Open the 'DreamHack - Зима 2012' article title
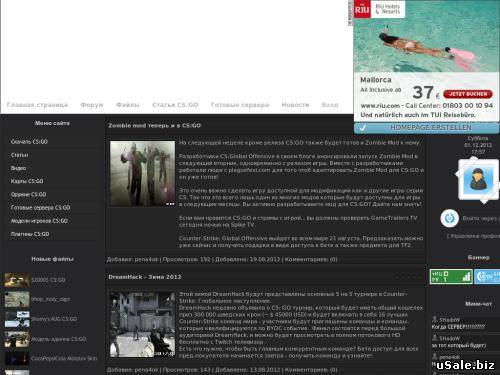The height and width of the screenshot is (375, 500). 145,277
